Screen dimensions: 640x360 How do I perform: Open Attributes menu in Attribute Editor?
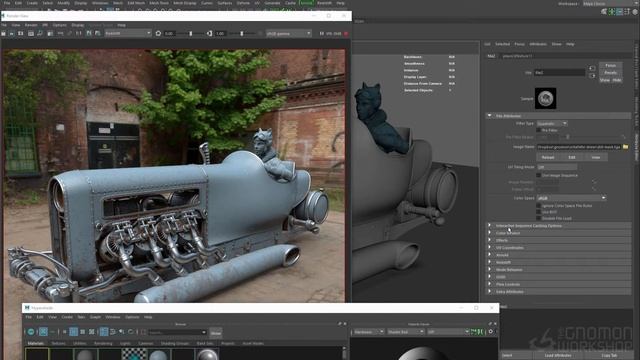[538, 44]
